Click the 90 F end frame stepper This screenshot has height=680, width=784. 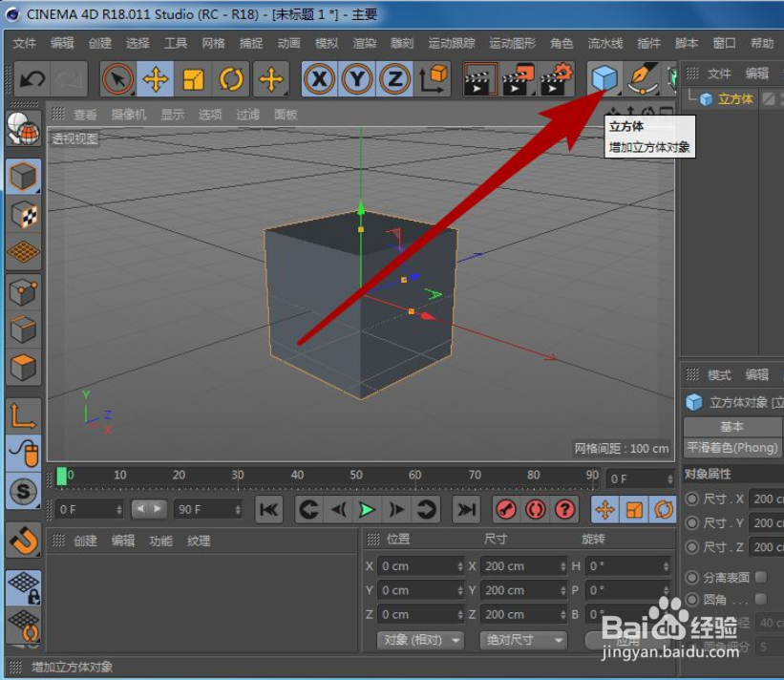coord(238,509)
